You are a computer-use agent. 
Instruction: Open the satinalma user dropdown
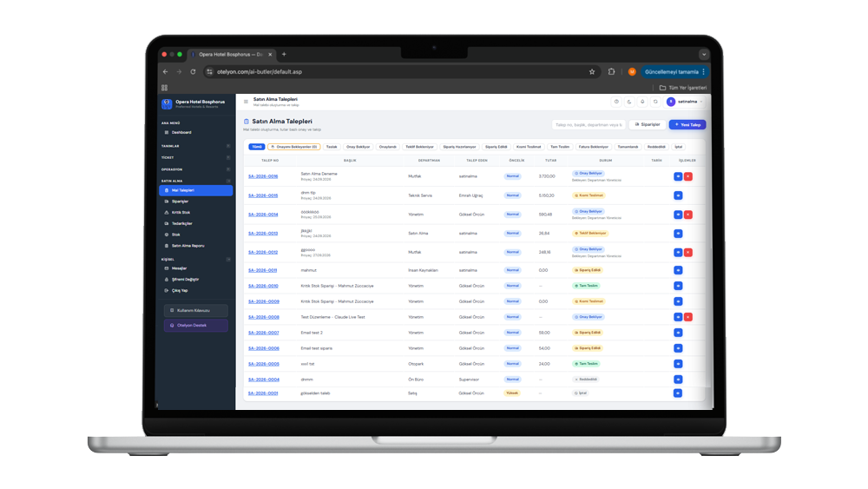685,102
